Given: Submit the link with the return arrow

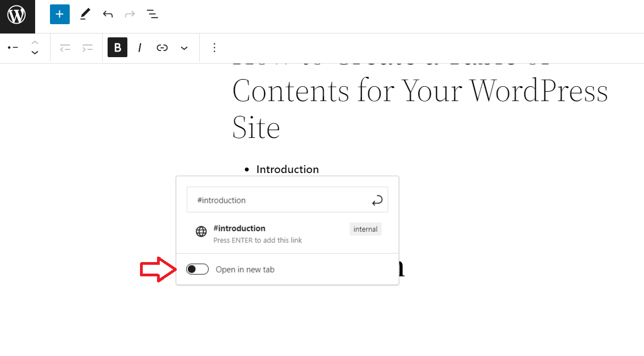Looking at the screenshot, I should (377, 200).
